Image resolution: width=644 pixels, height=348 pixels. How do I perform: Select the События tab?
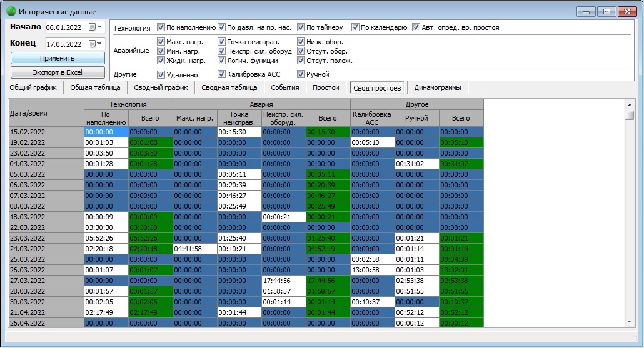coord(285,88)
